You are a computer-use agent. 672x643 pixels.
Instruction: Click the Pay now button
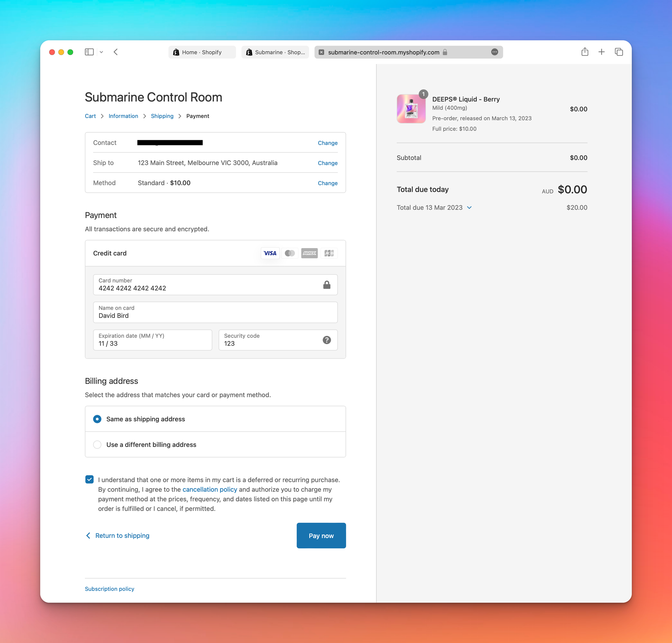321,536
